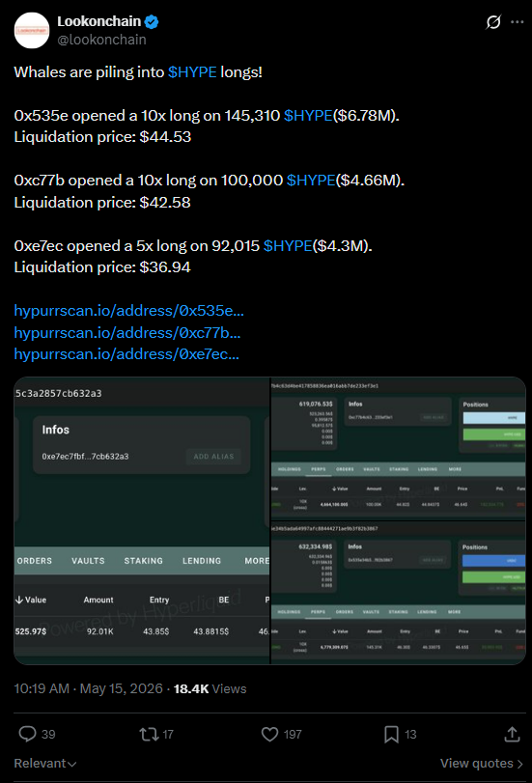Click the Grok icon at top right

tap(493, 22)
